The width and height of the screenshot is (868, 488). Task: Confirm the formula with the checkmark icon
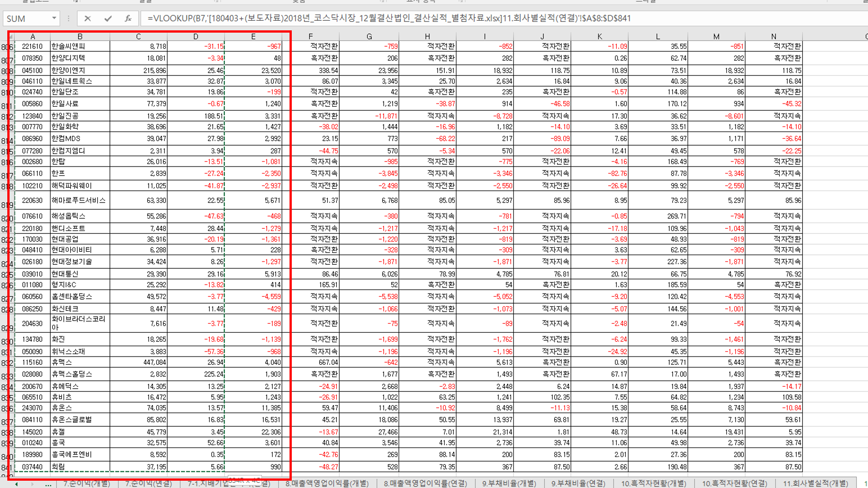[107, 19]
